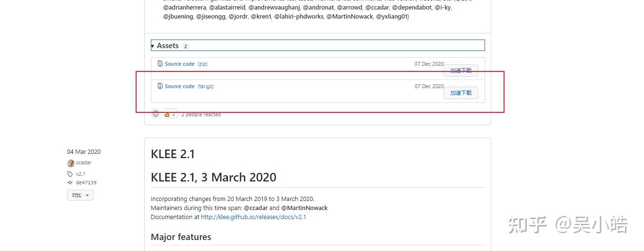Viewport: 644px width, 251px height.
Task: Open the v2.1 tag link
Action: 80,174
